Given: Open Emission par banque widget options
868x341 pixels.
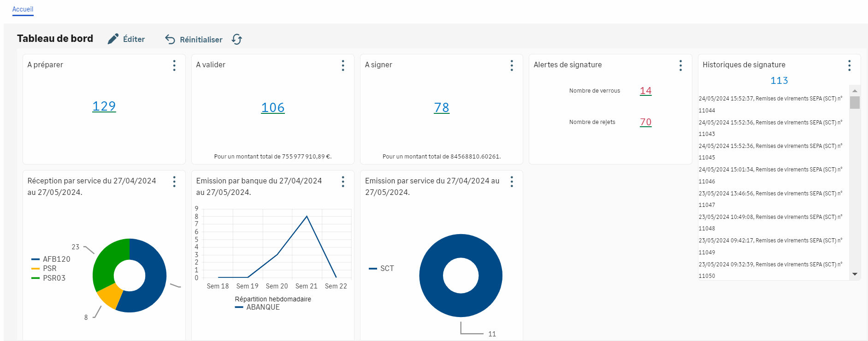Looking at the screenshot, I should [x=343, y=182].
